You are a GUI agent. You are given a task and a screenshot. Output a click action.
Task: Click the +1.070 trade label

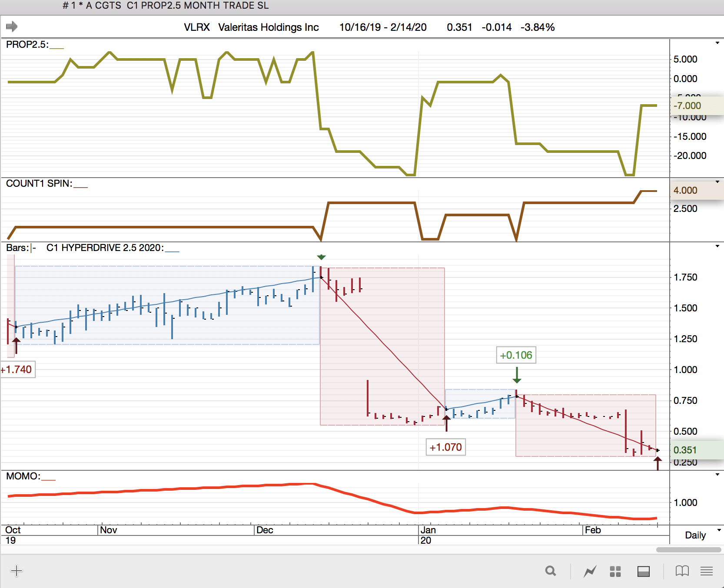[445, 447]
